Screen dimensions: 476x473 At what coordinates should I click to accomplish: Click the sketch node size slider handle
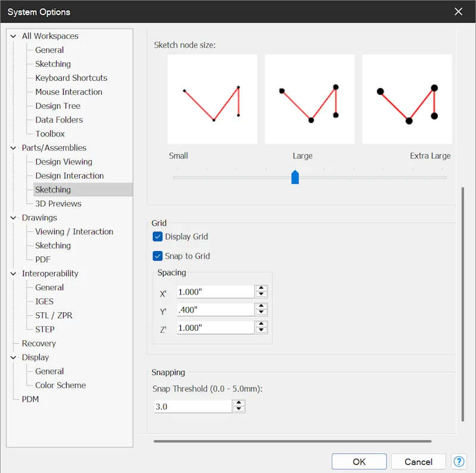(295, 177)
